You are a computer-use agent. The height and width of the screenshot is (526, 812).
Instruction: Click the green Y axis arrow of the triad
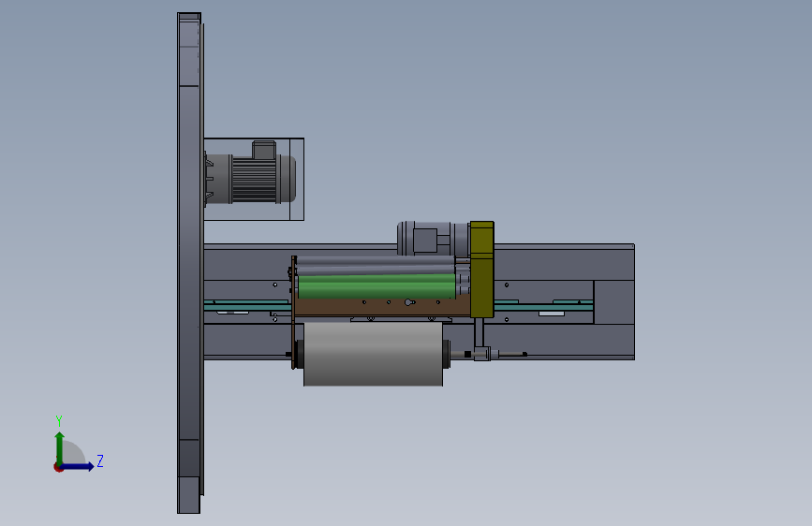[x=60, y=448]
